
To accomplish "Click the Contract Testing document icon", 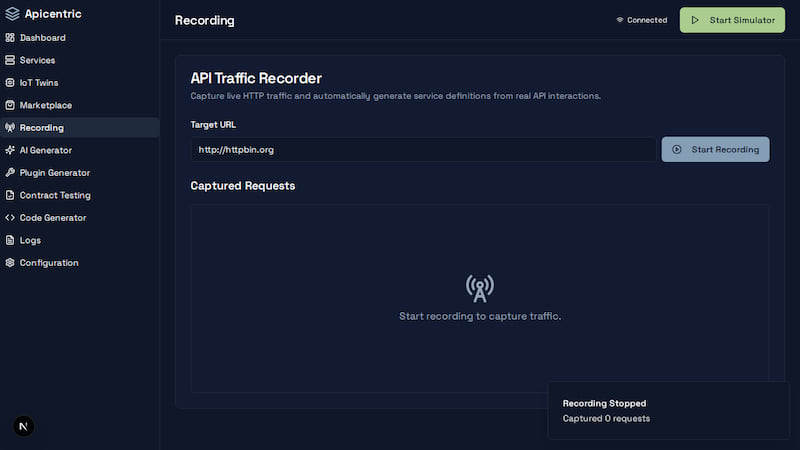I will click(x=10, y=194).
